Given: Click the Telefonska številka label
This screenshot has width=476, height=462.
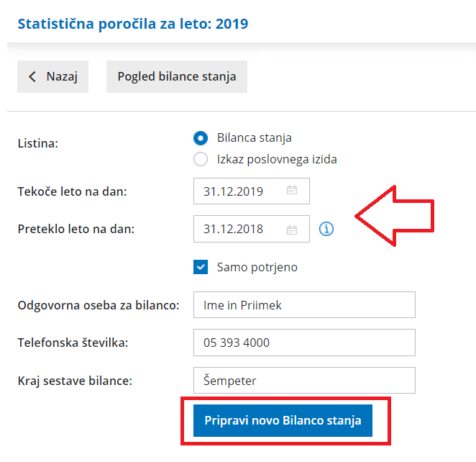Looking at the screenshot, I should point(73,343).
